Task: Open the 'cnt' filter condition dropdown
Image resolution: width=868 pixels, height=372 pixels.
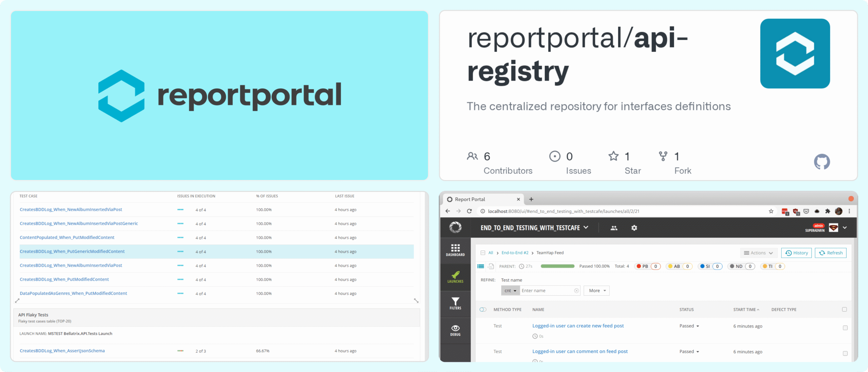Action: coord(510,290)
